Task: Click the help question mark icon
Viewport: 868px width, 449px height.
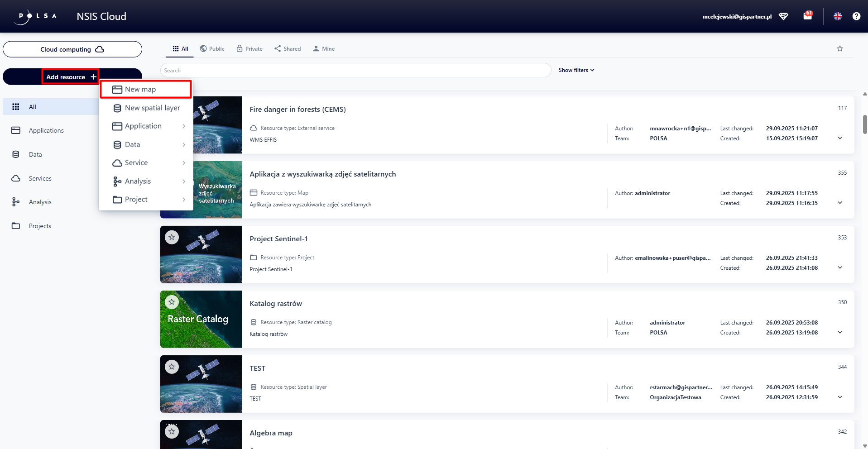Action: pyautogui.click(x=856, y=16)
